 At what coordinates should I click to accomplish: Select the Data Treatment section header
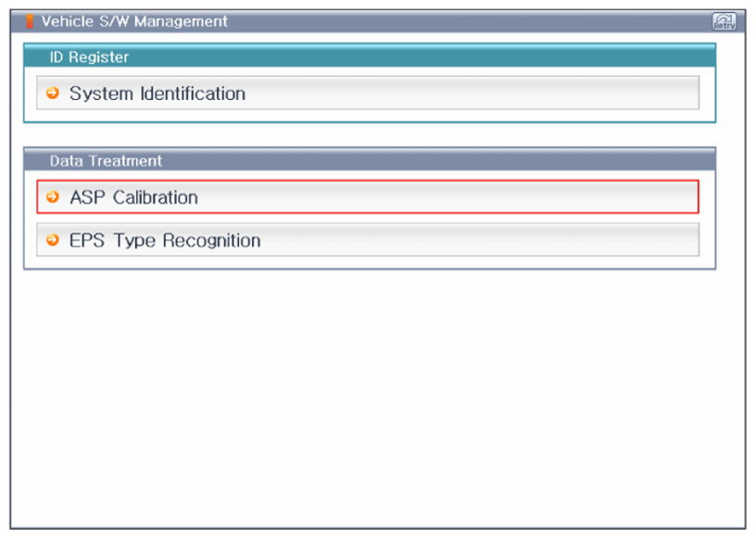tap(370, 159)
